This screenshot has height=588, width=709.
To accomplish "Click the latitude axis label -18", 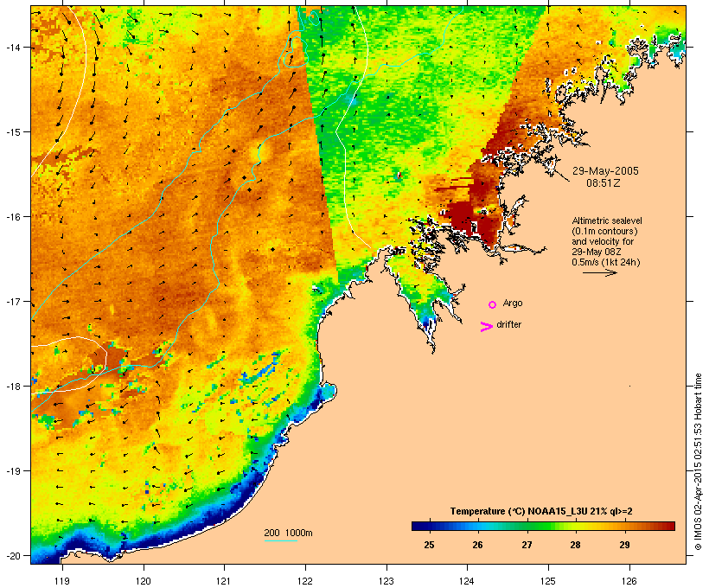I will [x=13, y=387].
